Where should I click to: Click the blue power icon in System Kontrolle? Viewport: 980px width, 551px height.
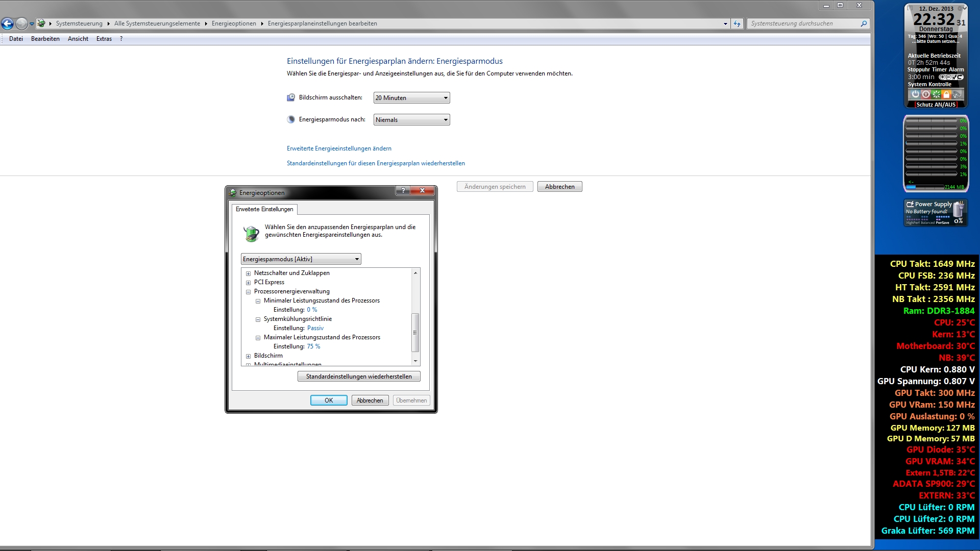tap(916, 94)
